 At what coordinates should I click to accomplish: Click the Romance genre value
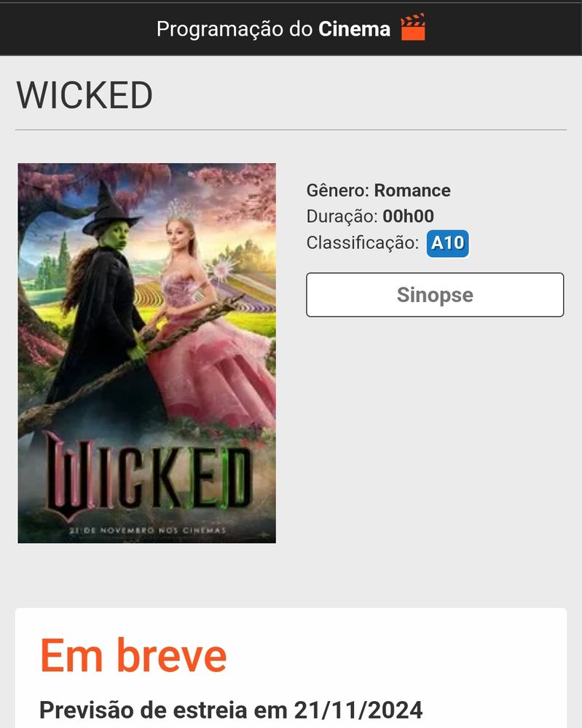pyautogui.click(x=412, y=190)
